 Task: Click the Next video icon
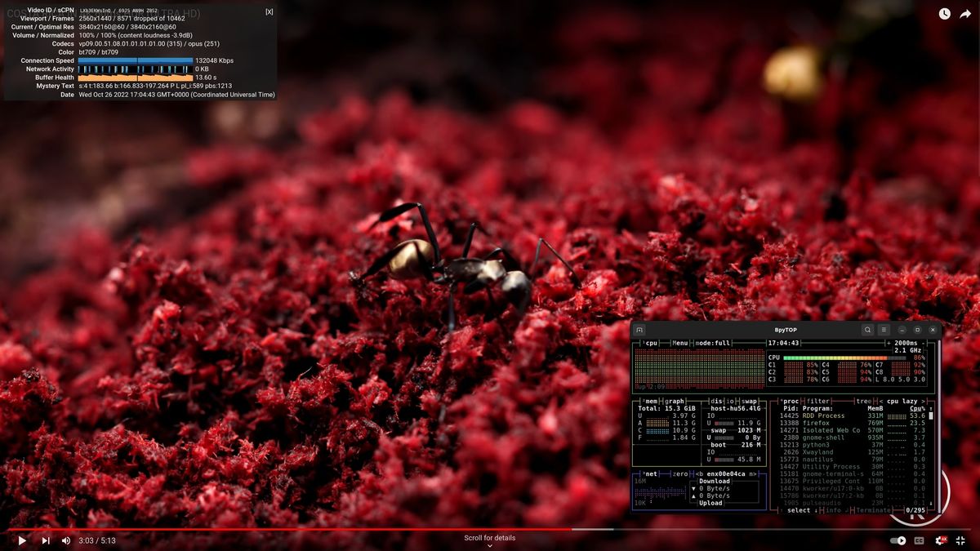43,540
